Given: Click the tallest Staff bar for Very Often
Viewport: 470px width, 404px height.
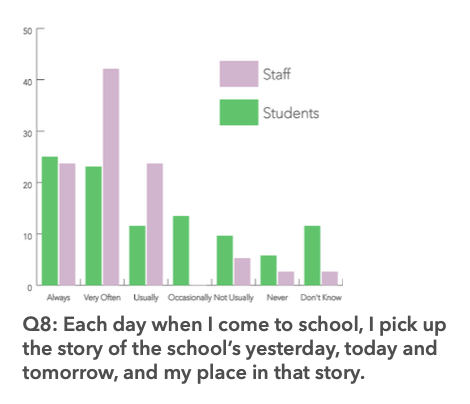Looking at the screenshot, I should 111,177.
